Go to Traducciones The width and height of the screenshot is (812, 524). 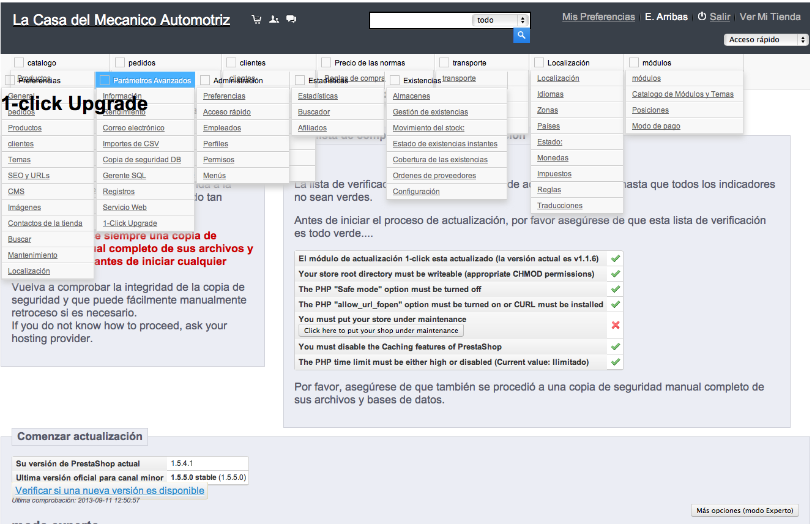click(x=560, y=206)
